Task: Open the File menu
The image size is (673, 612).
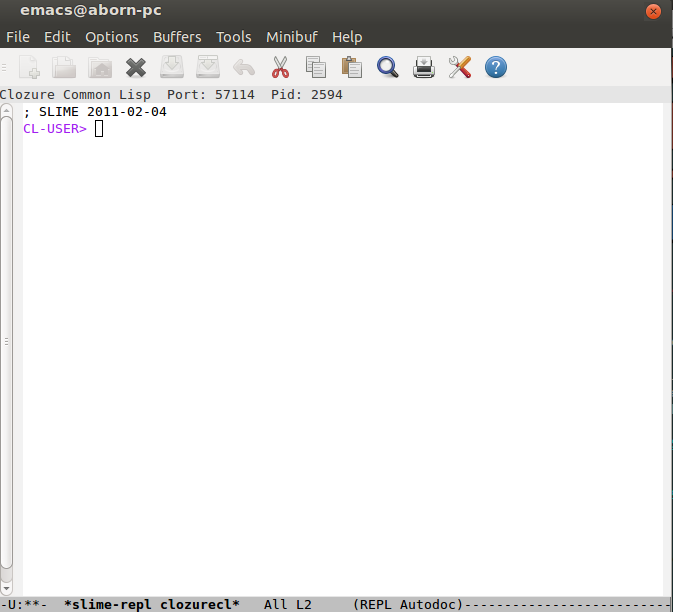Action: click(18, 37)
